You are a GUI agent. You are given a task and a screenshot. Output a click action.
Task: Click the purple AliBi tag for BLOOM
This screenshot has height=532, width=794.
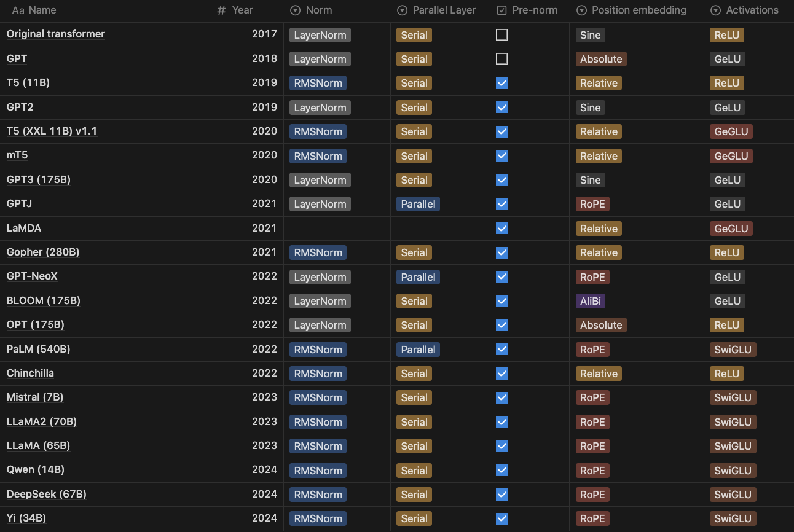(591, 301)
